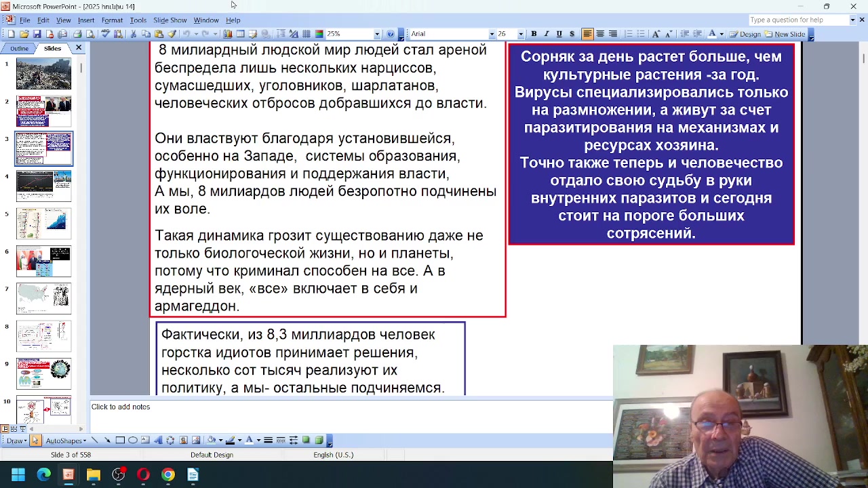
Task: Toggle Bold formatting
Action: coord(534,34)
